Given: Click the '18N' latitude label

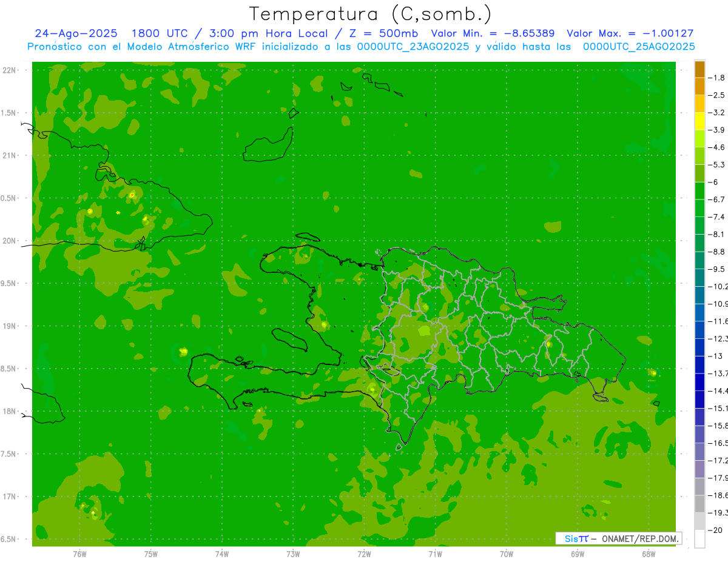Looking at the screenshot, I should pyautogui.click(x=9, y=411).
